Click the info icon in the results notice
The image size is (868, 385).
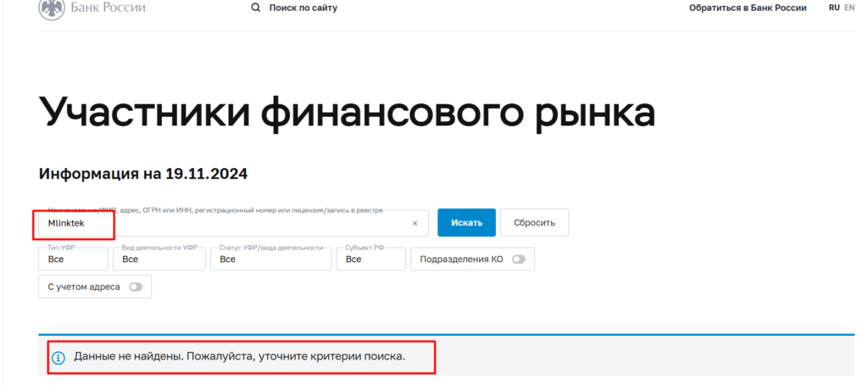click(58, 357)
